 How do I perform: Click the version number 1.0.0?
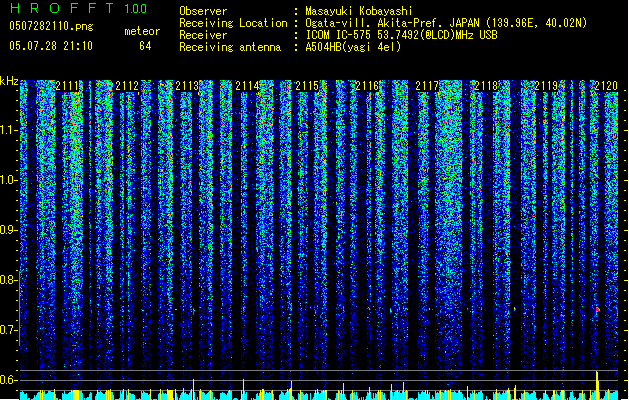tap(136, 9)
